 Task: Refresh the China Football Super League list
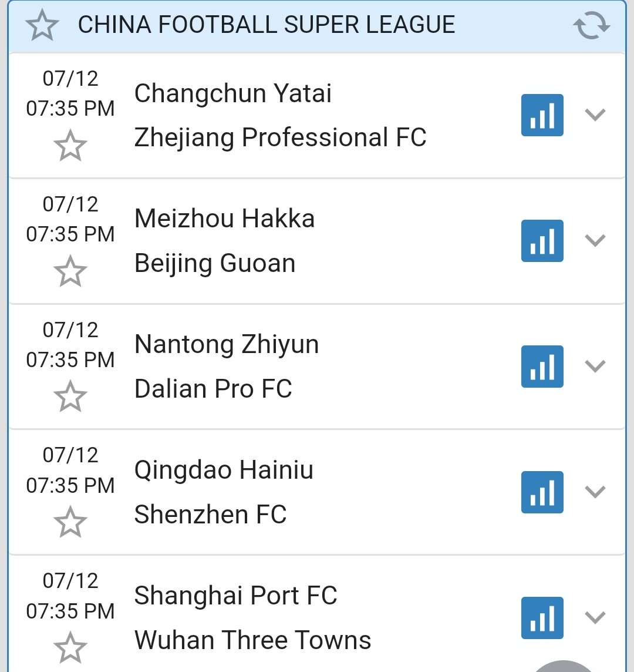(591, 26)
